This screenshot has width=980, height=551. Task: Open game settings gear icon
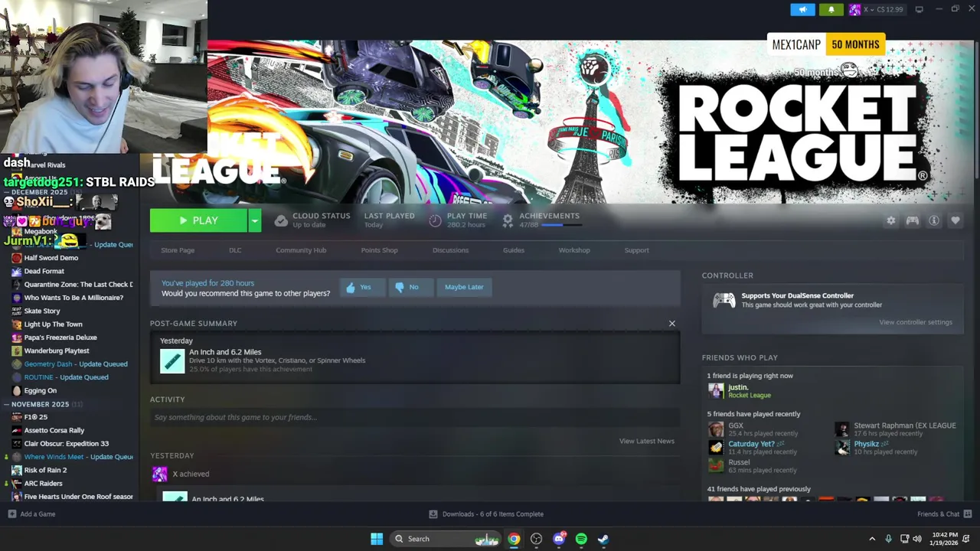point(890,220)
